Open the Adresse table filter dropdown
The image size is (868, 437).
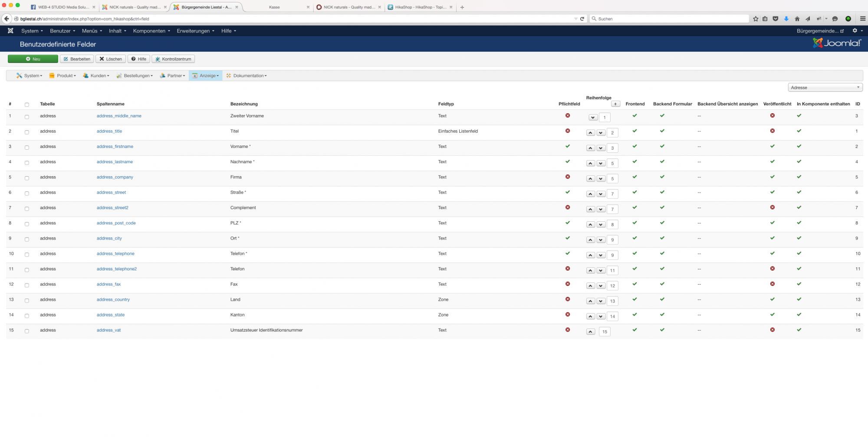[825, 88]
